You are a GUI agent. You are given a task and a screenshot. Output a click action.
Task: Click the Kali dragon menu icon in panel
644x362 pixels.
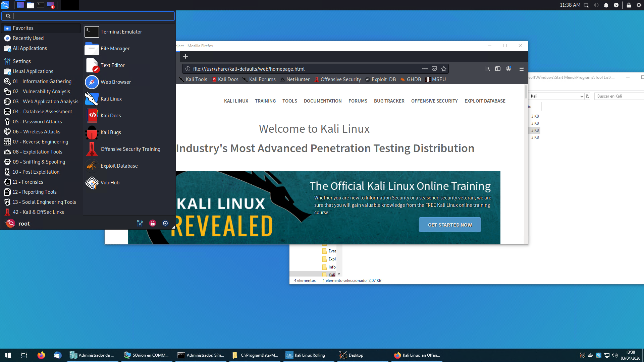coord(5,5)
